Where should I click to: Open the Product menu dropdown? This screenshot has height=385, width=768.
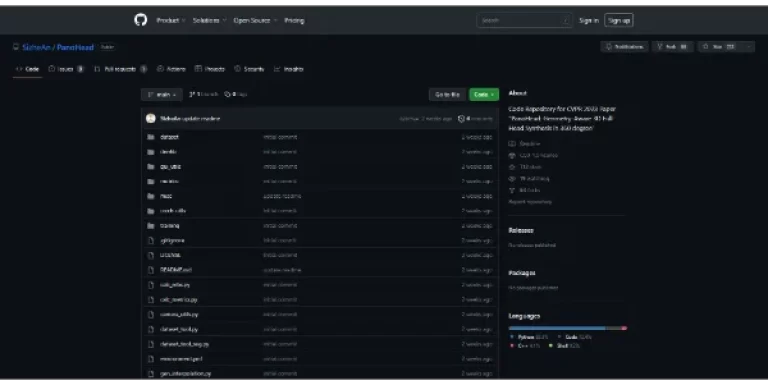click(170, 21)
